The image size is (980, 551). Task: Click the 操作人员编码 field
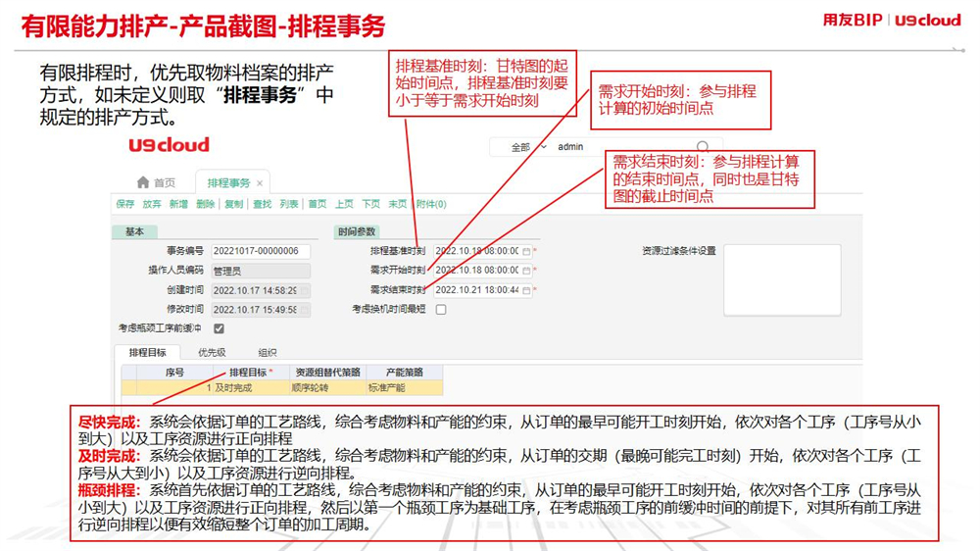261,271
